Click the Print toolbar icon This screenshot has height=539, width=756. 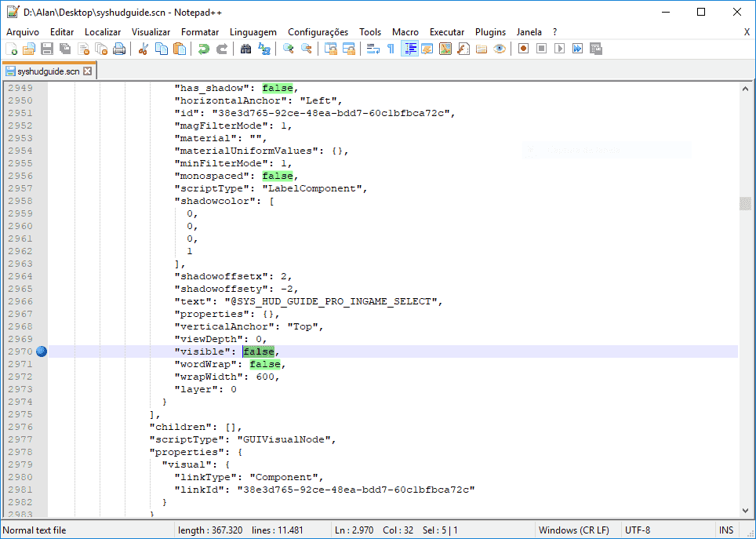tap(119, 49)
